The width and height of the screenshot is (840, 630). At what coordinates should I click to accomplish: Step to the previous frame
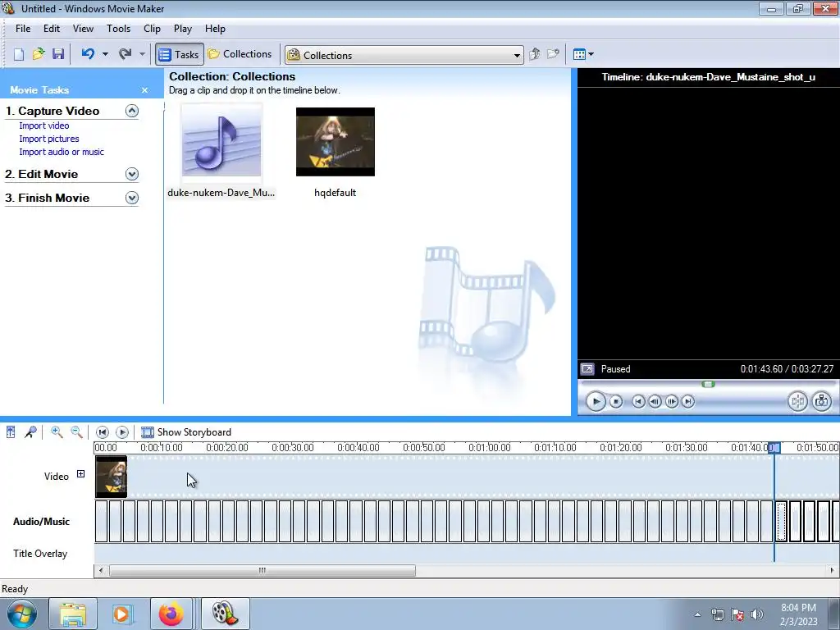click(x=655, y=401)
